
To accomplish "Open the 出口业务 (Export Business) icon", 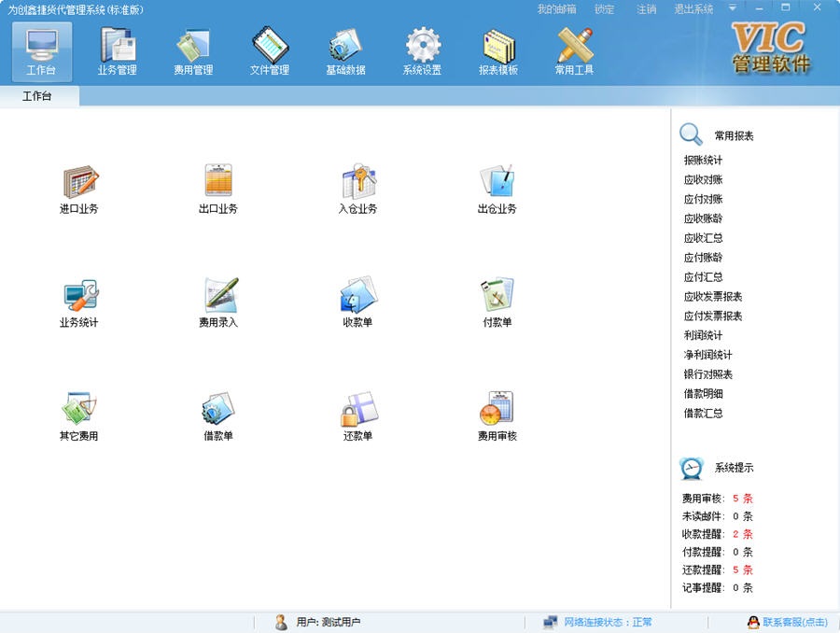I will coord(217,187).
